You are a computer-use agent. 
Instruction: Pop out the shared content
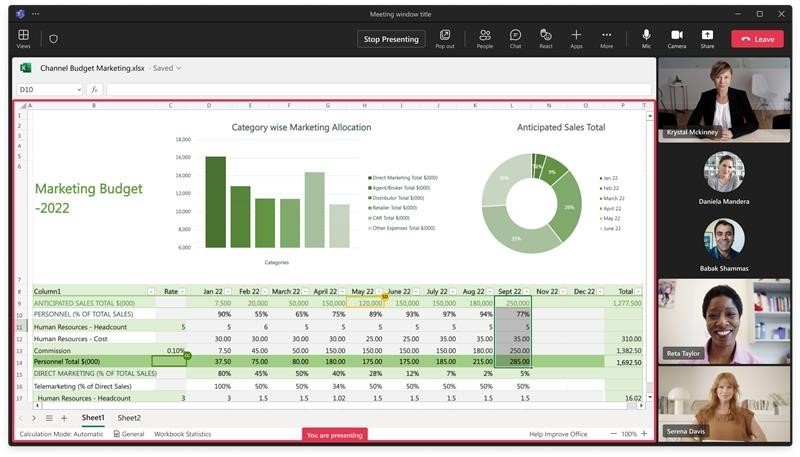[x=445, y=38]
